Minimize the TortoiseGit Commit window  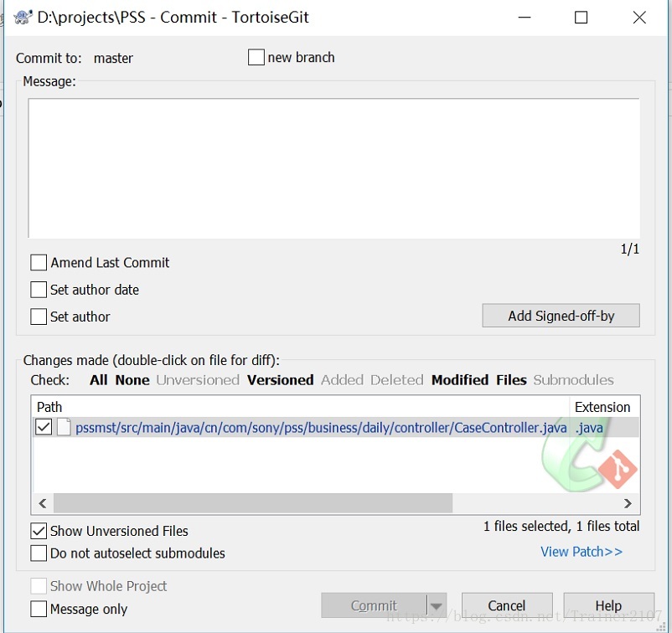point(525,18)
